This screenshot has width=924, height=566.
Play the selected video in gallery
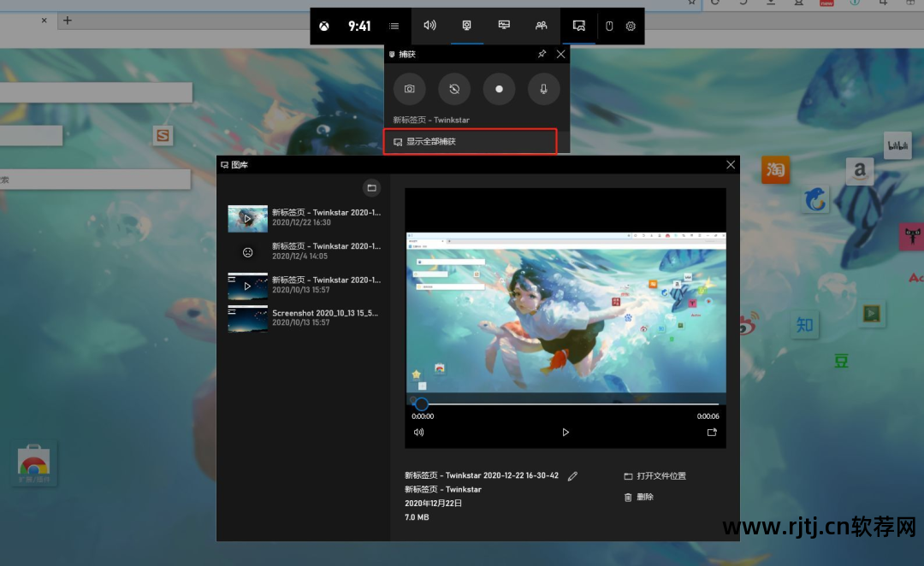(x=566, y=432)
